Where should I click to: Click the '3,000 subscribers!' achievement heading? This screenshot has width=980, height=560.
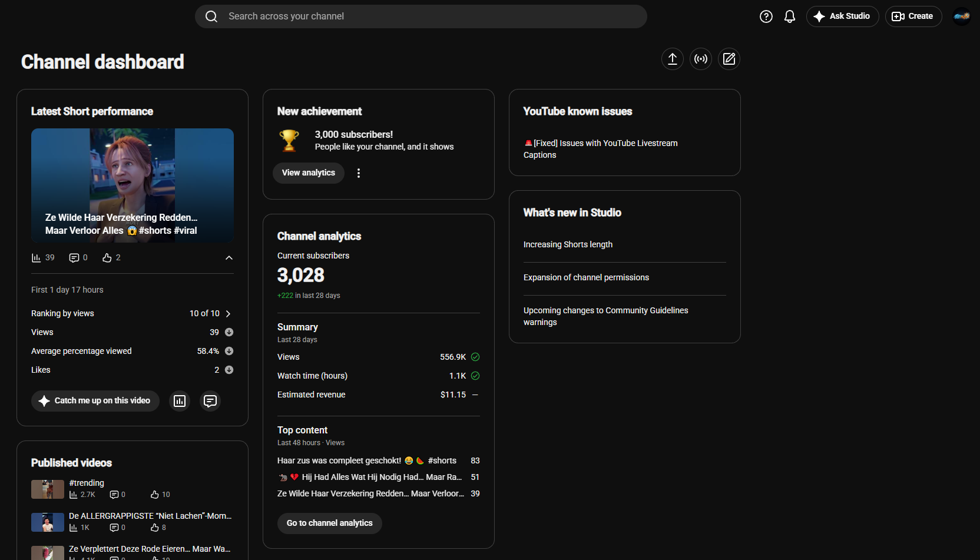click(354, 134)
